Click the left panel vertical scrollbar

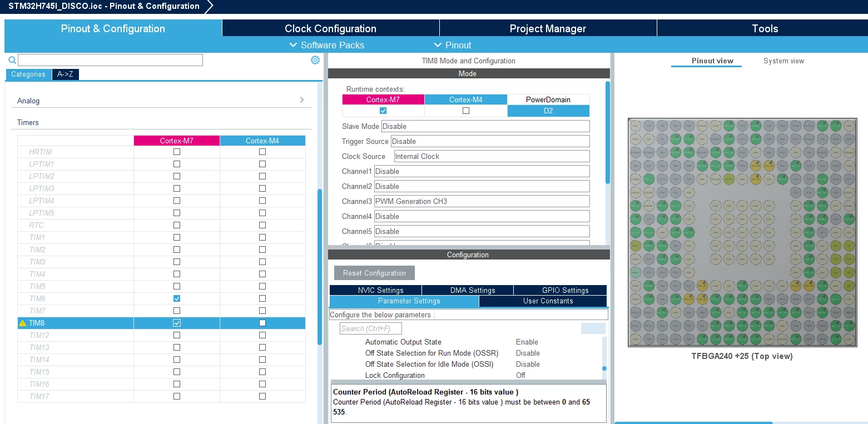coord(320,267)
